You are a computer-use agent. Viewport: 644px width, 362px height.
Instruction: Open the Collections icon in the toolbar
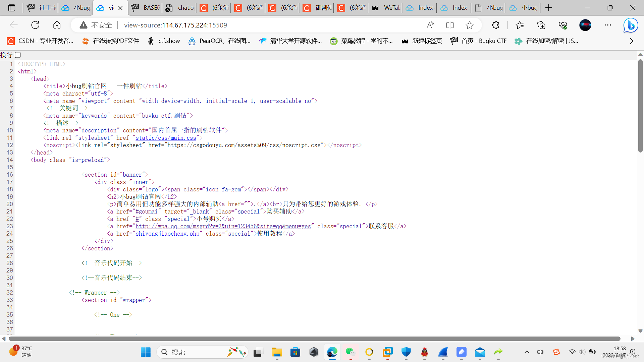click(541, 25)
